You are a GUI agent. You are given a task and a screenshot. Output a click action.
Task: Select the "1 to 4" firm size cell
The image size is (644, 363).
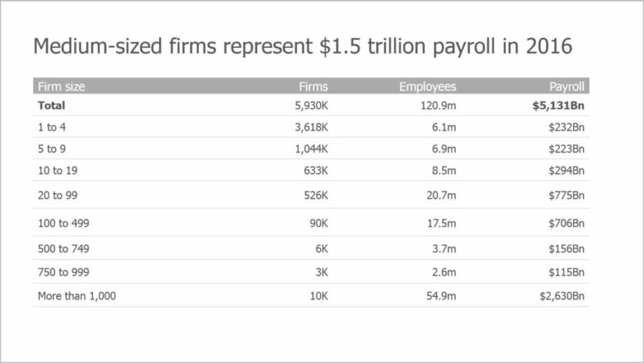point(52,127)
